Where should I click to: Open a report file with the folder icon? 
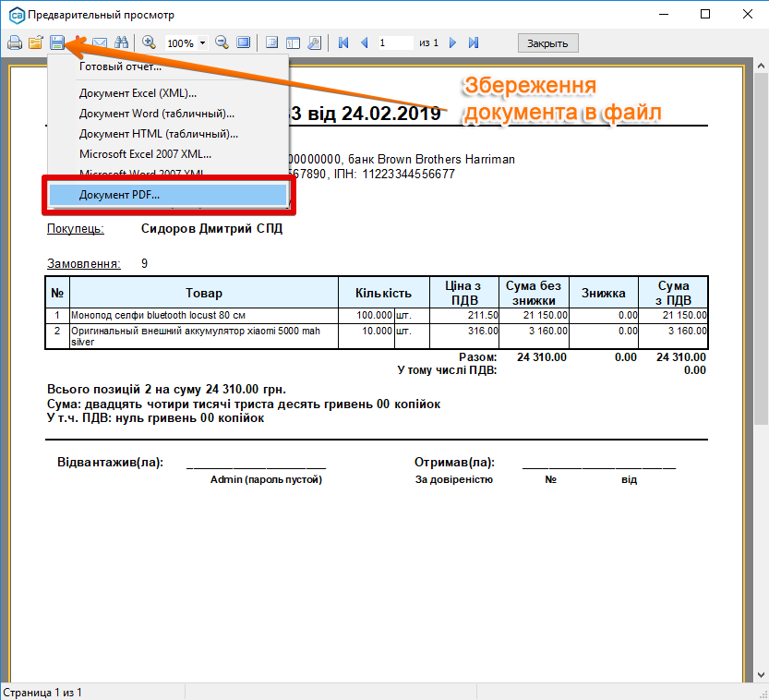point(36,43)
